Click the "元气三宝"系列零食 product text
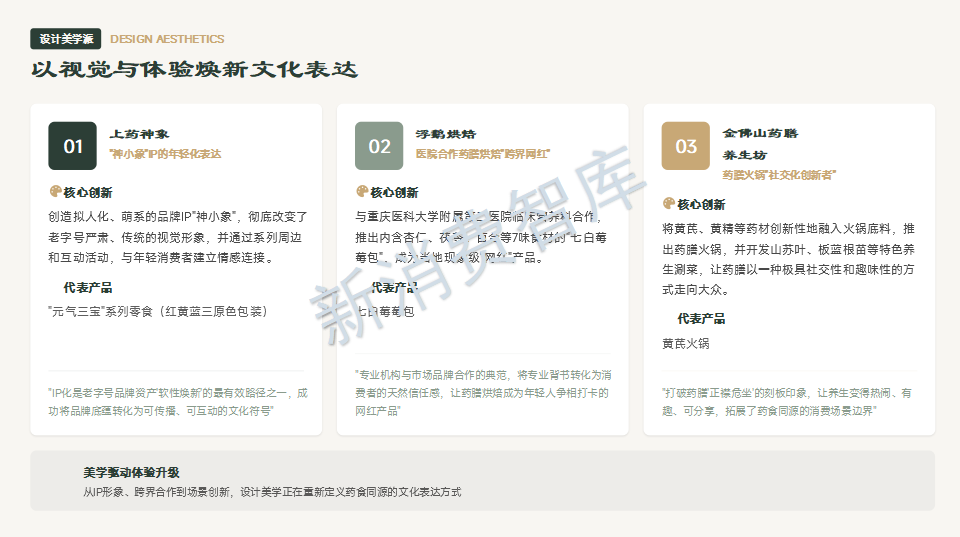 (x=158, y=311)
